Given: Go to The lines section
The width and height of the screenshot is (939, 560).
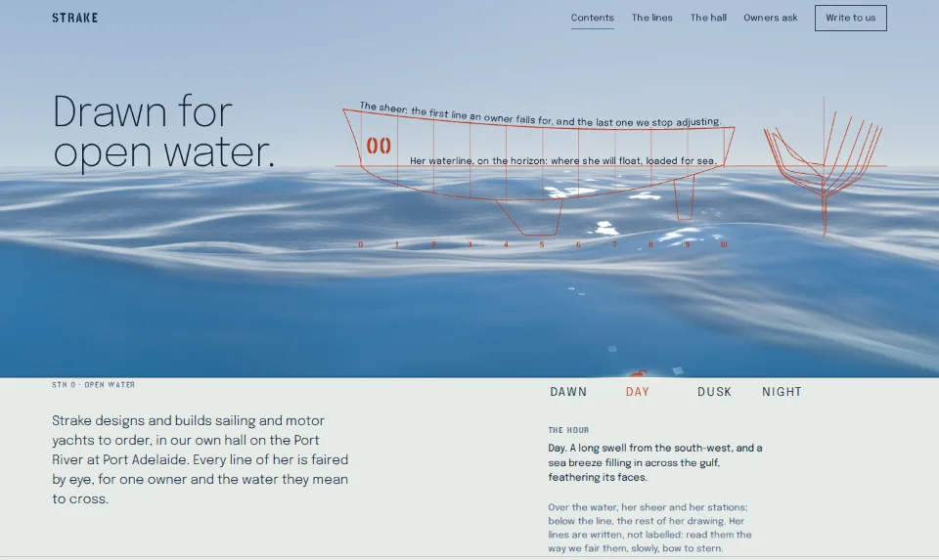Looking at the screenshot, I should [x=652, y=18].
